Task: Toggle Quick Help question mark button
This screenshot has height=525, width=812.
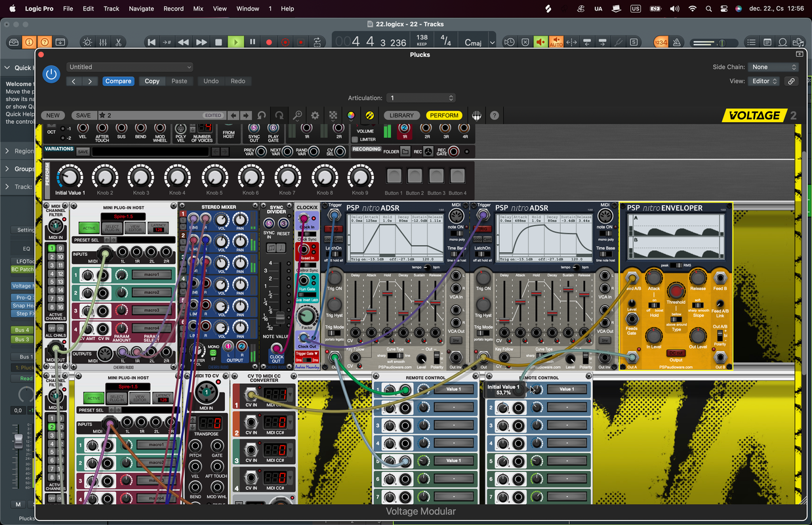Action: [44, 42]
